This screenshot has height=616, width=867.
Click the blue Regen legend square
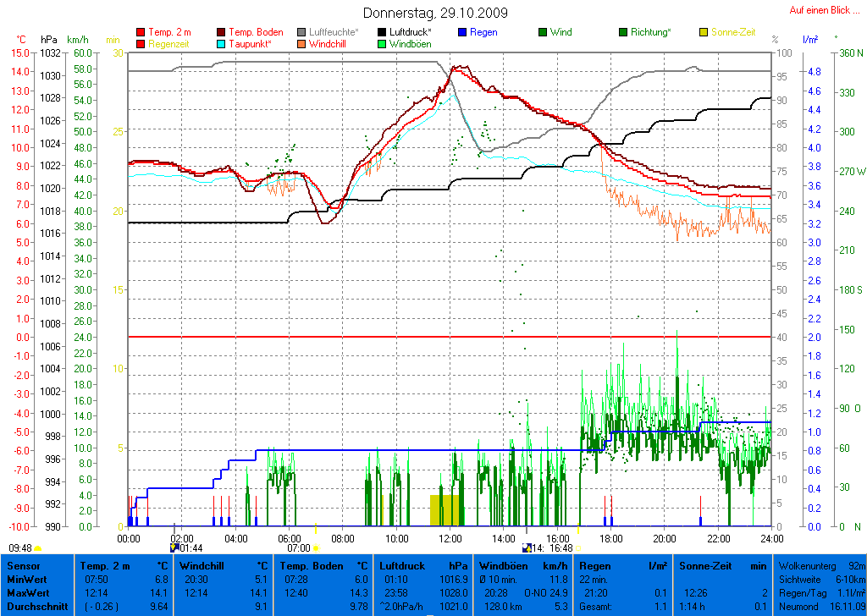[x=461, y=32]
